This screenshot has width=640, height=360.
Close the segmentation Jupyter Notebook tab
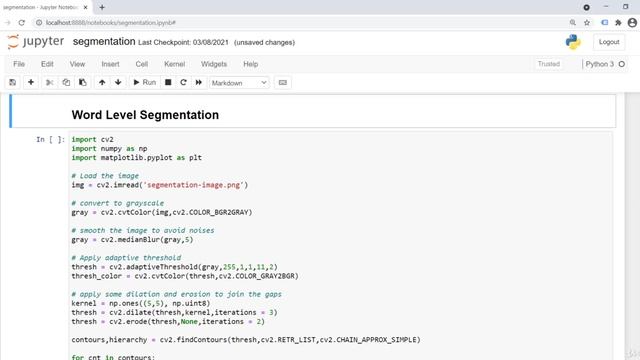tap(85, 7)
